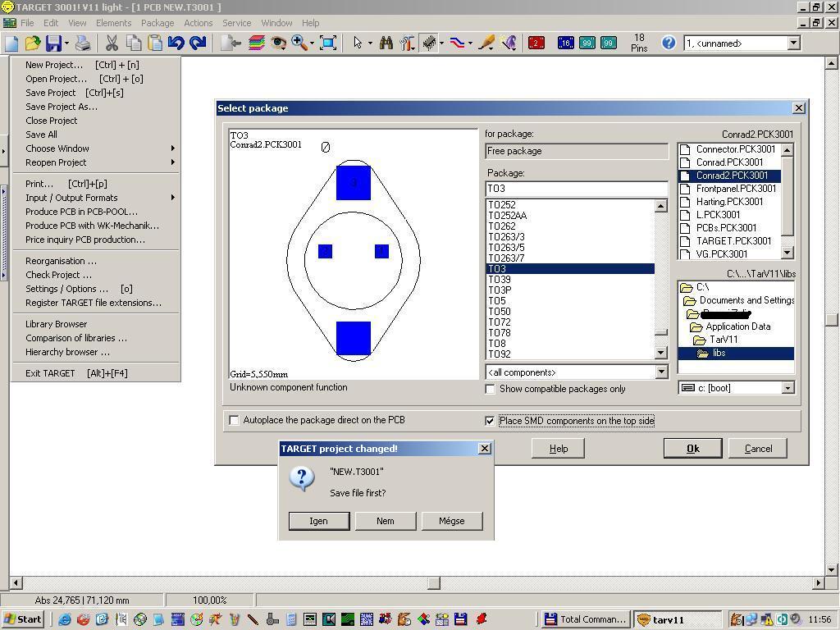Click the Redo arrow icon
This screenshot has height=630, width=840.
click(x=198, y=43)
